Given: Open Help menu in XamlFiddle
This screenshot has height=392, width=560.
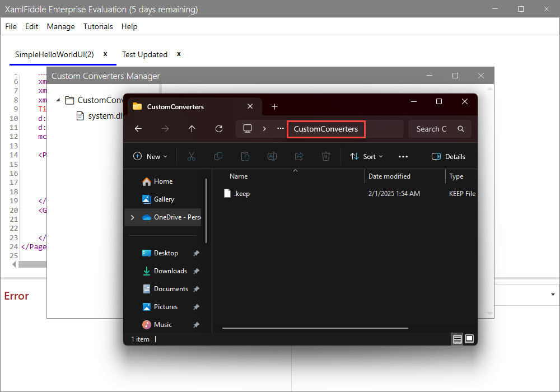Looking at the screenshot, I should click(x=129, y=26).
